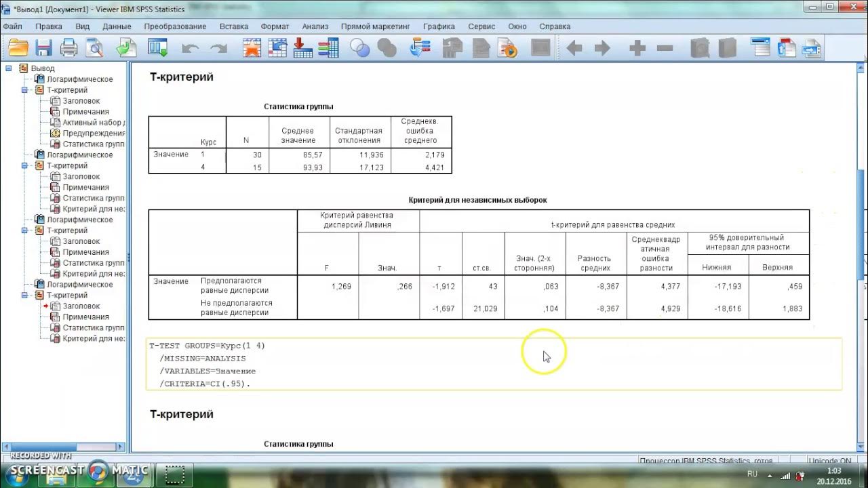The width and height of the screenshot is (868, 488).
Task: Select the root Вывод item in the outline
Action: point(43,68)
